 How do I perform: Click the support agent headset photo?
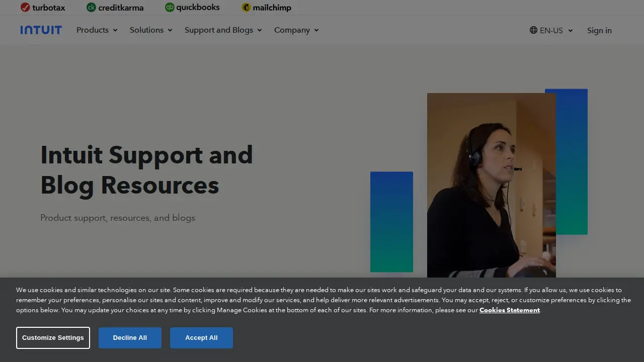tap(492, 185)
